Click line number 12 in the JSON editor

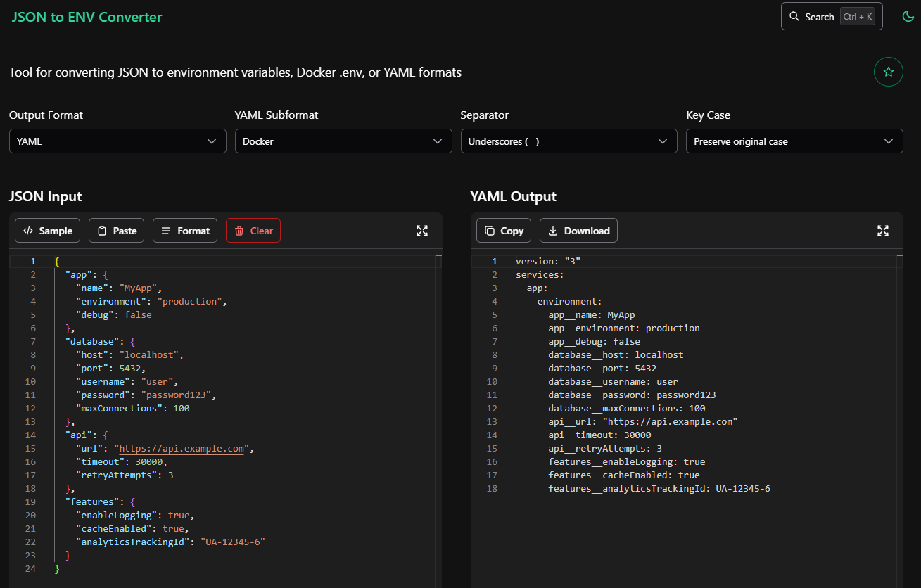pyautogui.click(x=32, y=408)
